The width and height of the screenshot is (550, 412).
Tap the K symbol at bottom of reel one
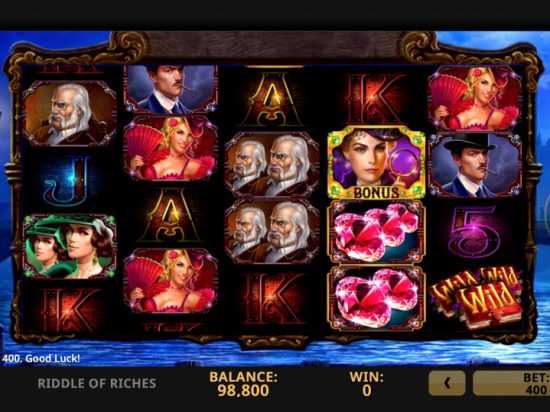(x=71, y=310)
